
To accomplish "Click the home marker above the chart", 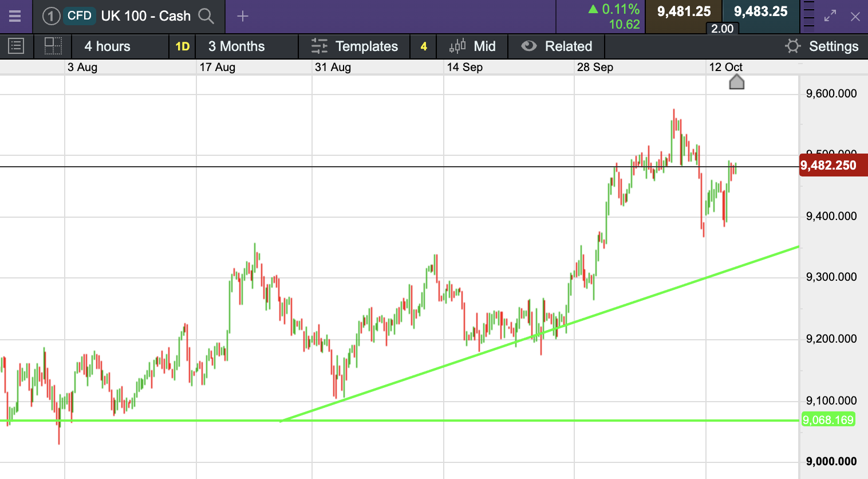I will [x=737, y=83].
